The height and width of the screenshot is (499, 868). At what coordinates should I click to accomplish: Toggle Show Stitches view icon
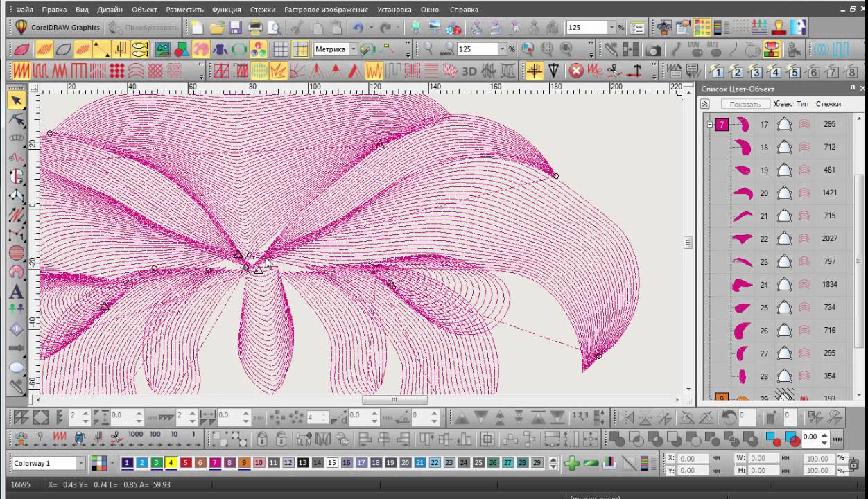(45, 50)
